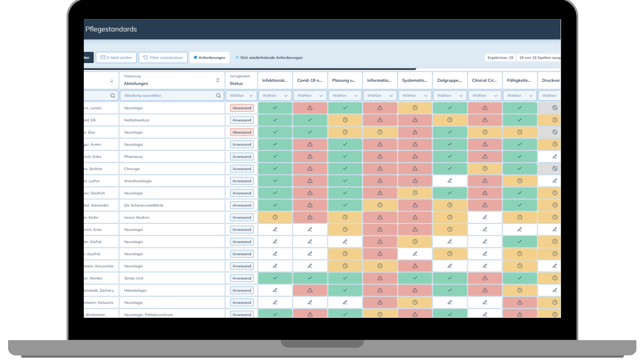The width and height of the screenshot is (644, 362).
Task: Click the warning icon in Lorelei's Covid-19 cell
Action: click(310, 108)
